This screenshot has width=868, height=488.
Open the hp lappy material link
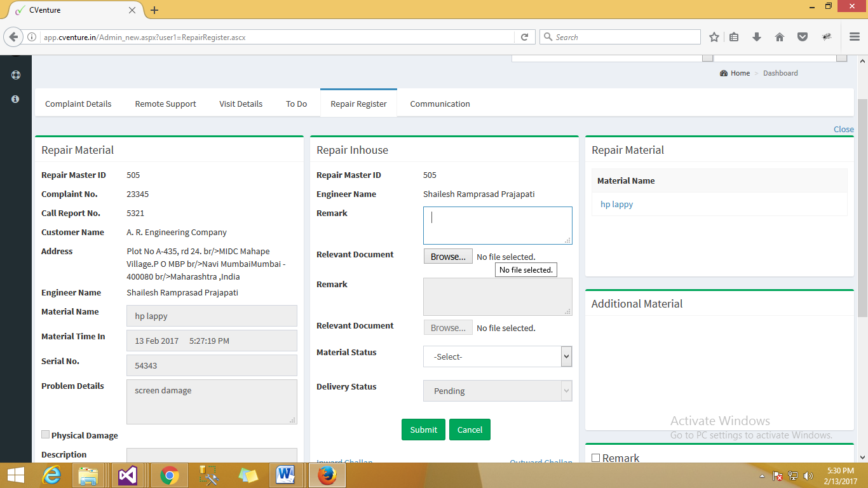click(x=616, y=204)
